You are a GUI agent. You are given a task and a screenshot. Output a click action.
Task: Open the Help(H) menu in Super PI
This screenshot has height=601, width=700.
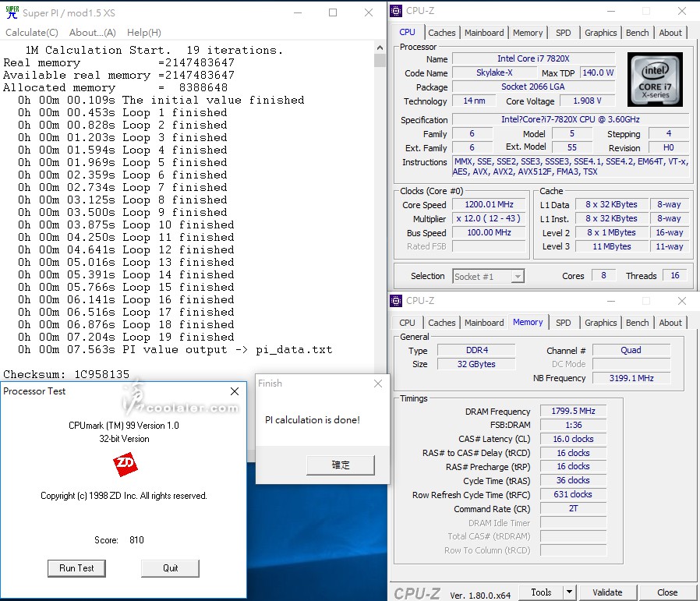143,33
